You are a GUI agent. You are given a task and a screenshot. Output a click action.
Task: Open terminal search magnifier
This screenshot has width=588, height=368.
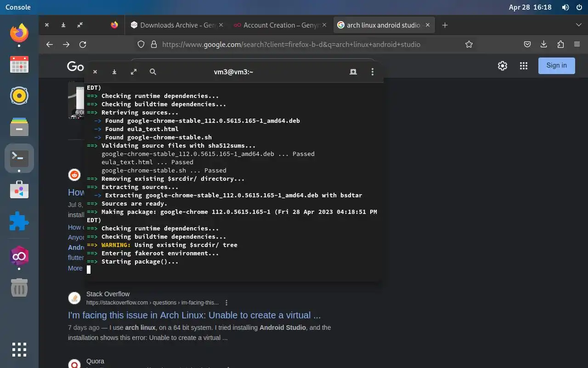tap(153, 72)
